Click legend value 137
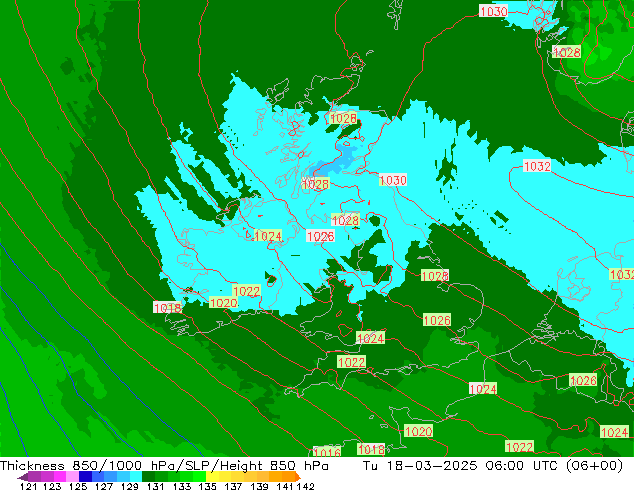The height and width of the screenshot is (490, 634). [x=233, y=486]
